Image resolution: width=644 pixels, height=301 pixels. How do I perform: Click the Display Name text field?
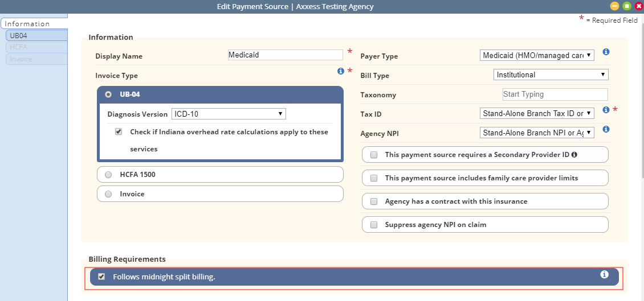[285, 55]
